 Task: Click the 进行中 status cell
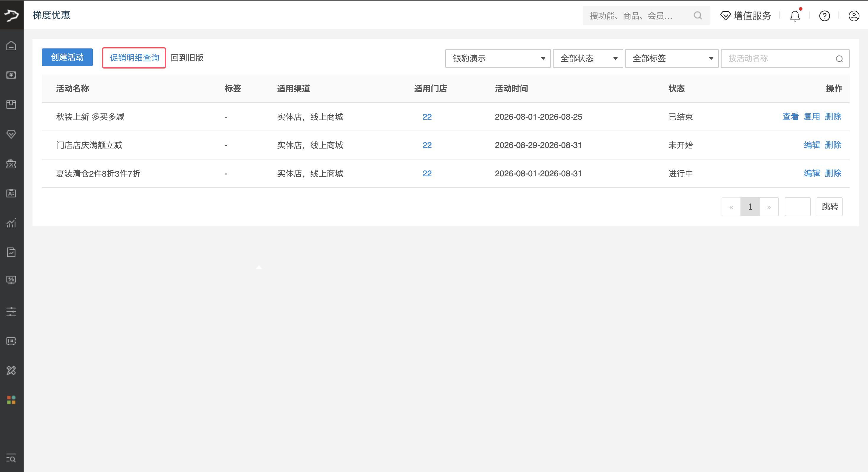click(681, 173)
